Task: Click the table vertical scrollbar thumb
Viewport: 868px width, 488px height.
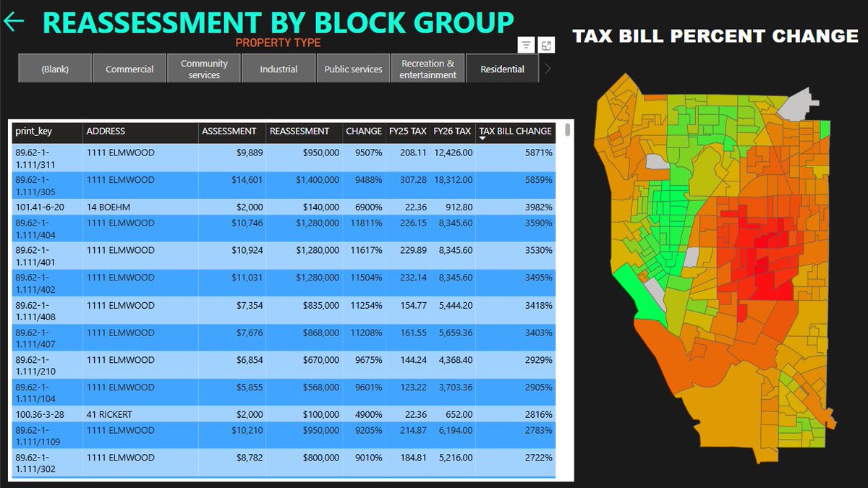Action: [x=568, y=129]
